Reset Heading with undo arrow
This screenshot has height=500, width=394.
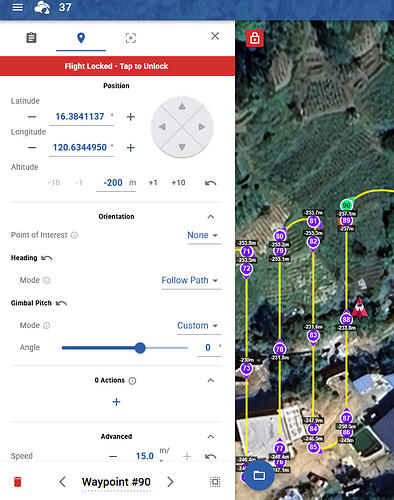pos(47,258)
